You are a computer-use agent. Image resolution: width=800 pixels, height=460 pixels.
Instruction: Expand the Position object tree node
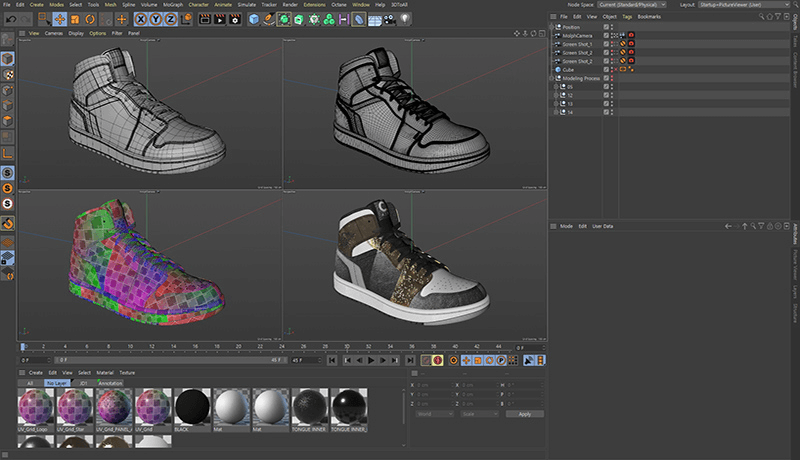[x=552, y=27]
